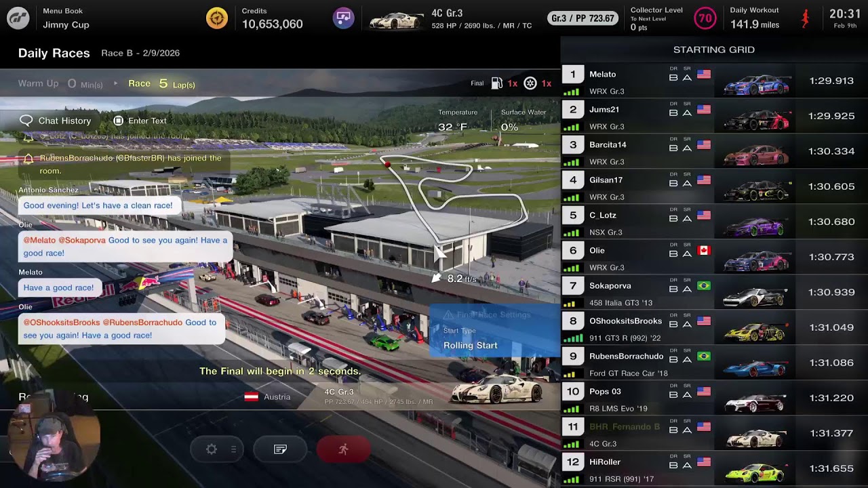
Task: Click the Daily Workout 141.9 miles value
Action: tap(755, 25)
